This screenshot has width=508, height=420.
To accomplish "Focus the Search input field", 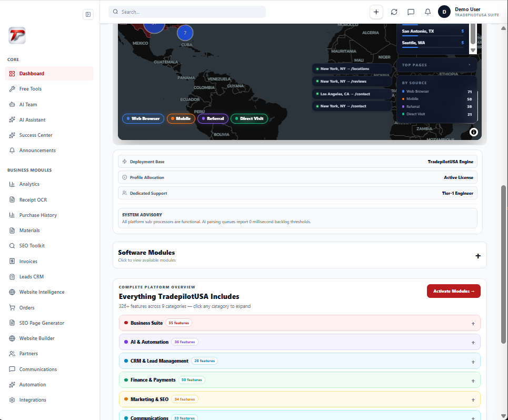I will tap(187, 12).
